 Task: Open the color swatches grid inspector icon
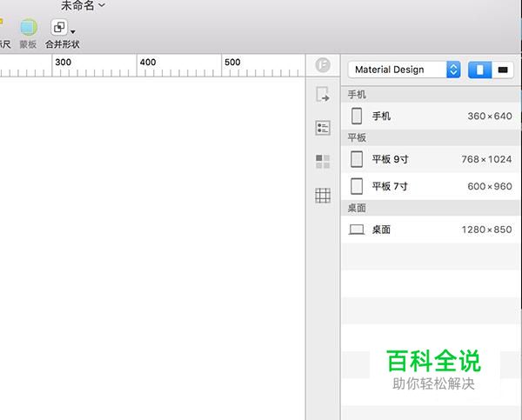tap(323, 162)
